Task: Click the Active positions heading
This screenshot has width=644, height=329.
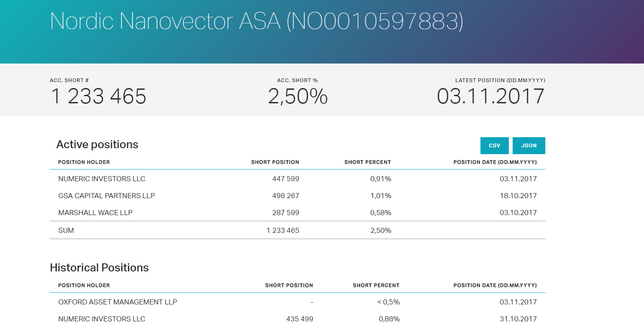Action: (97, 144)
